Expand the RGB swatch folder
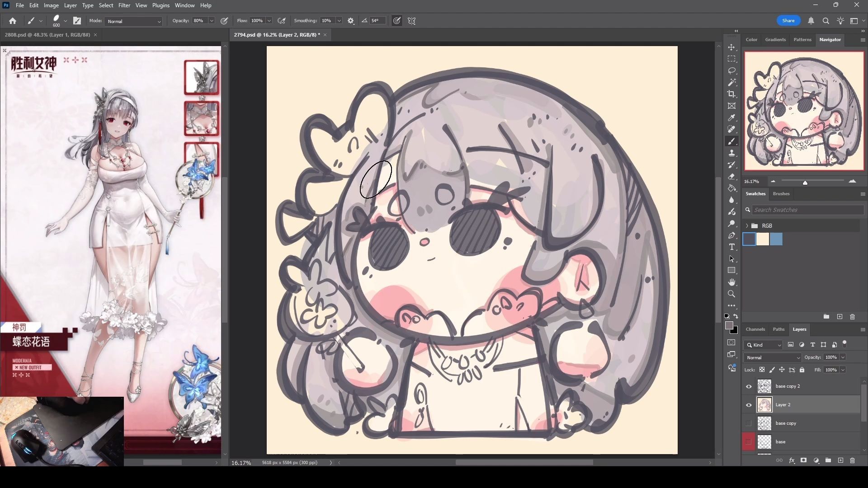This screenshot has width=868, height=488. point(747,225)
